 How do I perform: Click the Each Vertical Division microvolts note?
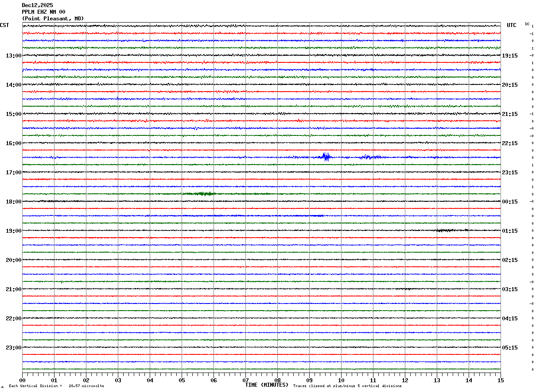tap(56, 386)
